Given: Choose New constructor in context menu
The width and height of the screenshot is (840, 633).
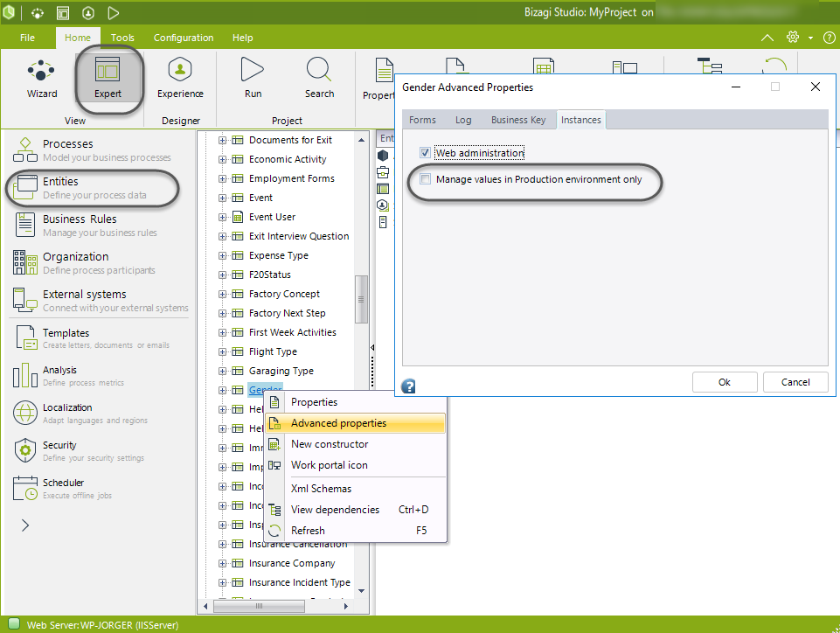Looking at the screenshot, I should point(356,444).
